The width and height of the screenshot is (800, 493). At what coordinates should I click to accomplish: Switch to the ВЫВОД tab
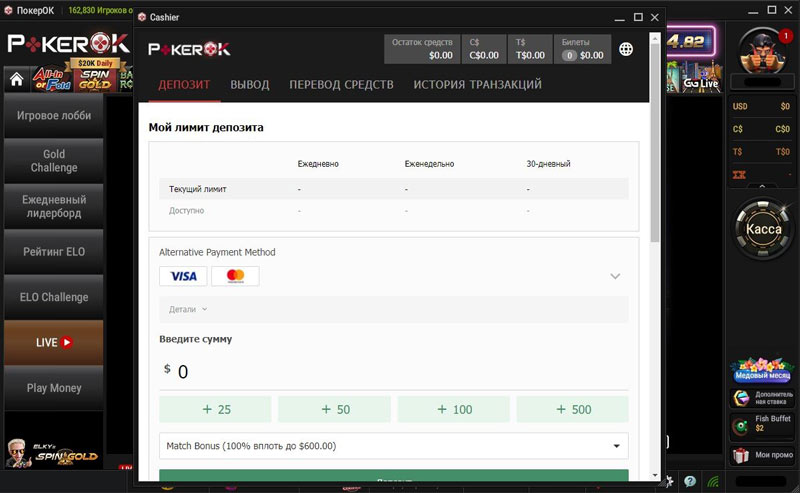(x=249, y=84)
